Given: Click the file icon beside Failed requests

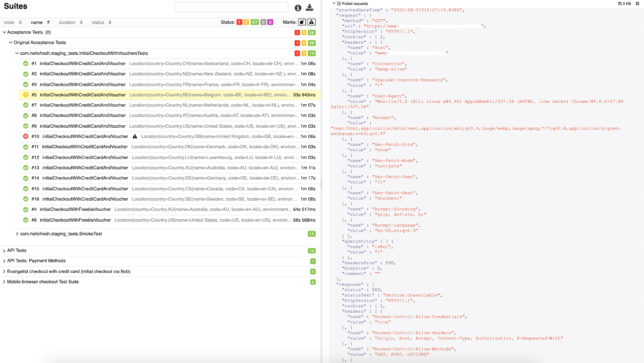Looking at the screenshot, I should click(x=339, y=4).
